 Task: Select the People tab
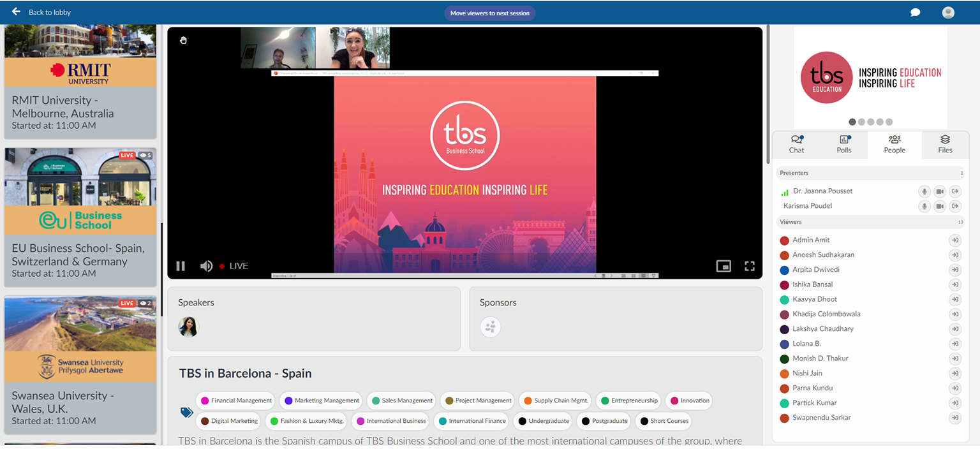click(895, 145)
